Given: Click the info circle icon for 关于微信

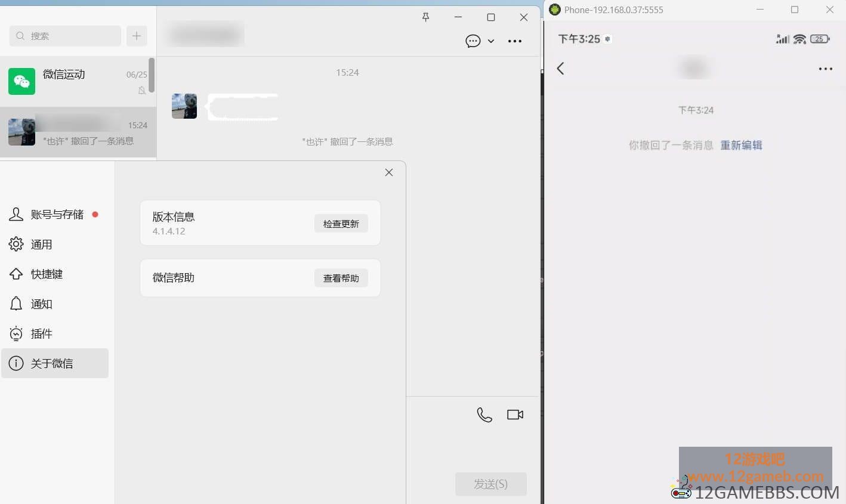Looking at the screenshot, I should [x=16, y=363].
